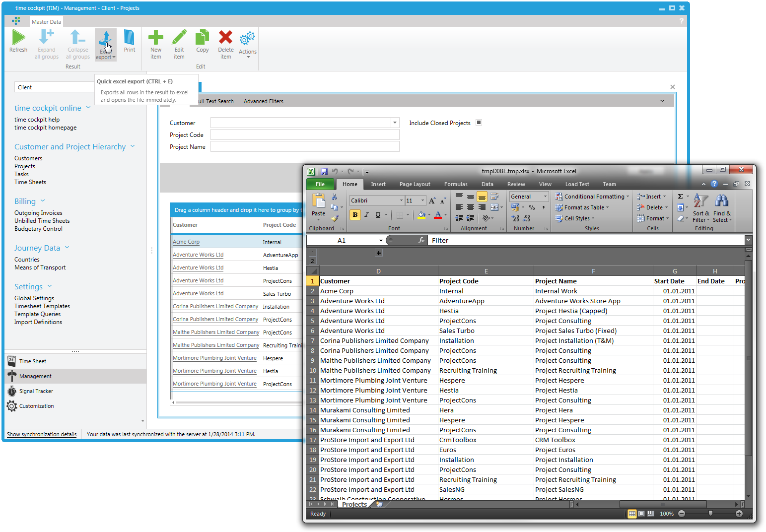Adjust the Excel zoom slider handle
Image resolution: width=766 pixels, height=532 pixels.
[710, 514]
